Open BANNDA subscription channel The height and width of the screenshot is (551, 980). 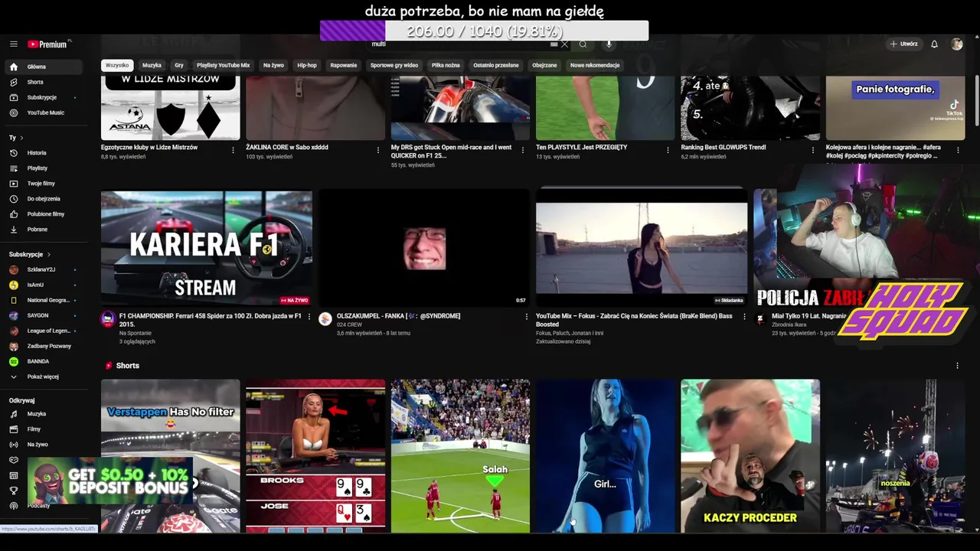pyautogui.click(x=44, y=361)
